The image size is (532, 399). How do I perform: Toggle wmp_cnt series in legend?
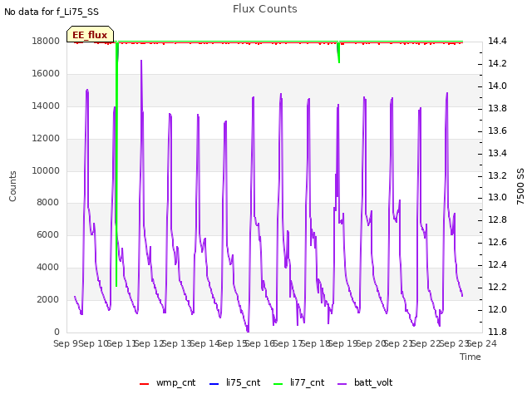(x=168, y=382)
